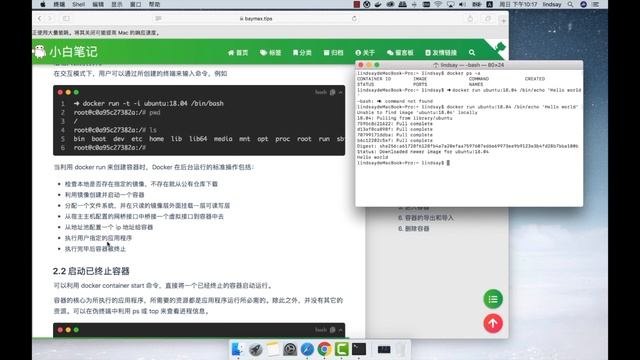This screenshot has height=360, width=640.
Task: Open Notification Center icon in menu bar
Action: (x=596, y=4)
